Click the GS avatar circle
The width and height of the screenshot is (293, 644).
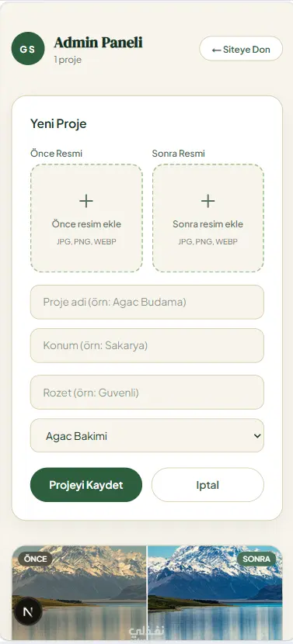tap(28, 48)
